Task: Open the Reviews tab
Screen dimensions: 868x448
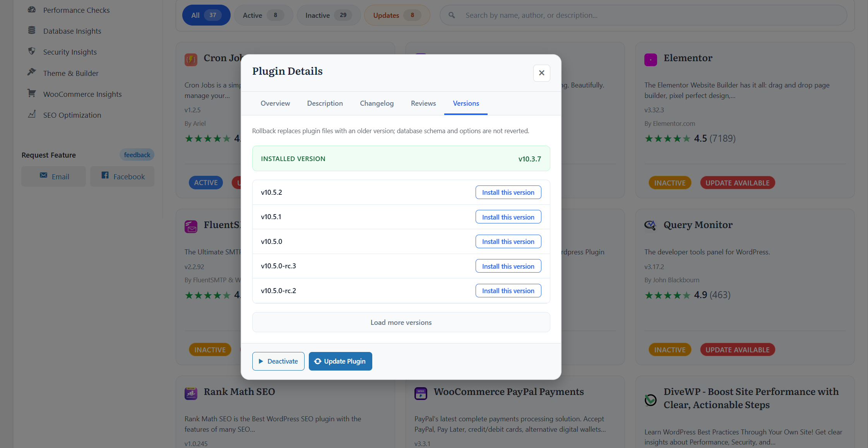Action: pyautogui.click(x=423, y=103)
